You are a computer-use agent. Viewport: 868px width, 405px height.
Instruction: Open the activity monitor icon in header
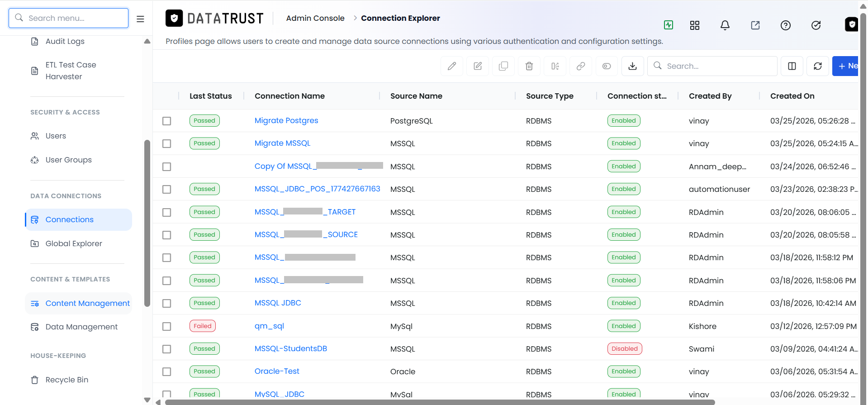click(669, 25)
